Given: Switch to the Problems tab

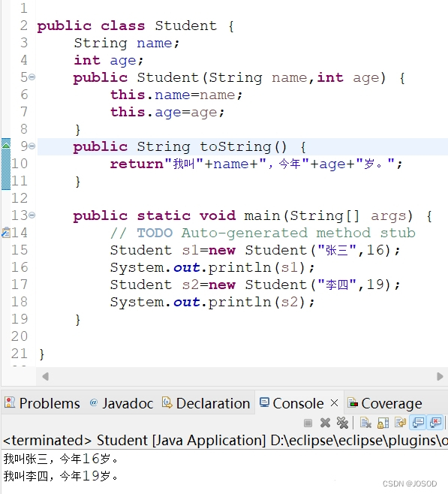Looking at the screenshot, I should point(42,403).
